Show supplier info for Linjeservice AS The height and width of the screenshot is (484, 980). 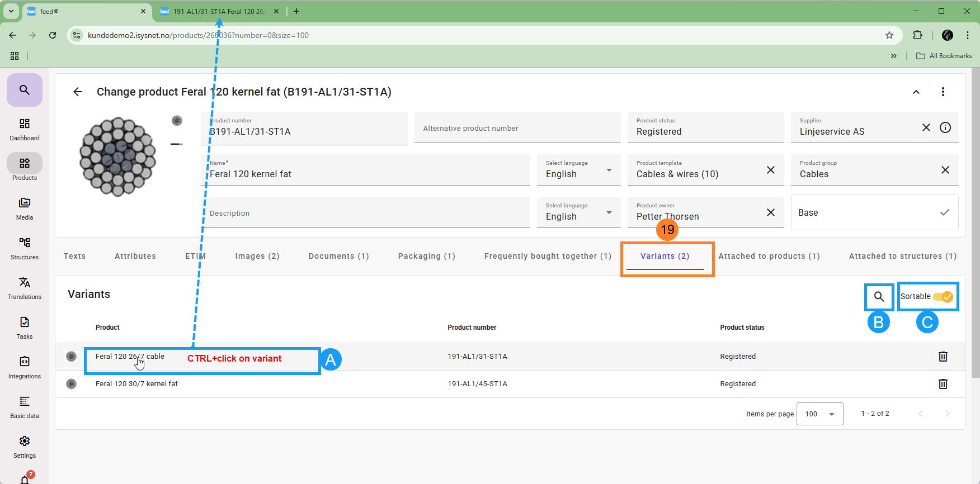[945, 127]
